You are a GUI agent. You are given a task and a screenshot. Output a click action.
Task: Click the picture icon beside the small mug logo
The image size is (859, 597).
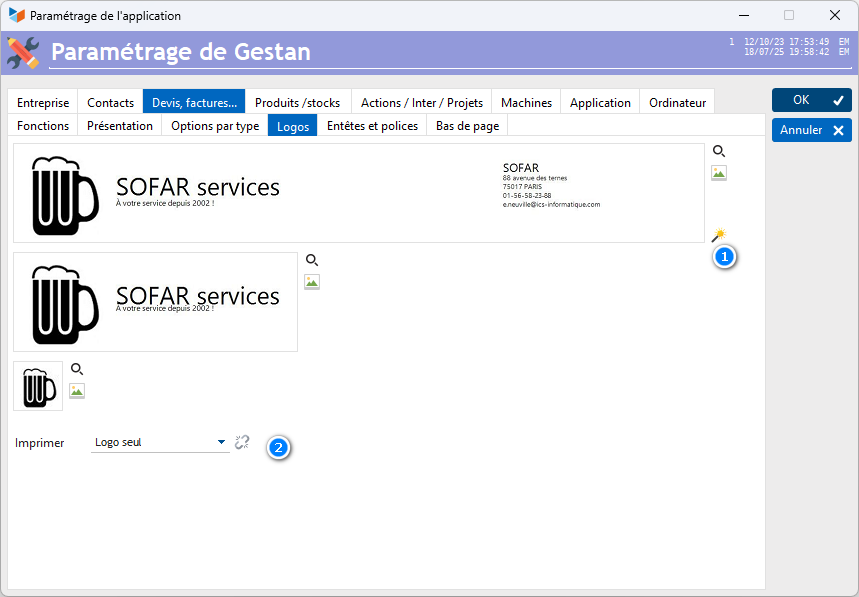pos(77,391)
